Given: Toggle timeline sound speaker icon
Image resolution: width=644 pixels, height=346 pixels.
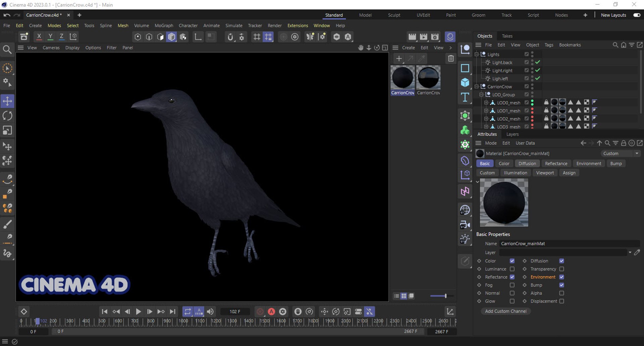Looking at the screenshot, I should coord(210,311).
